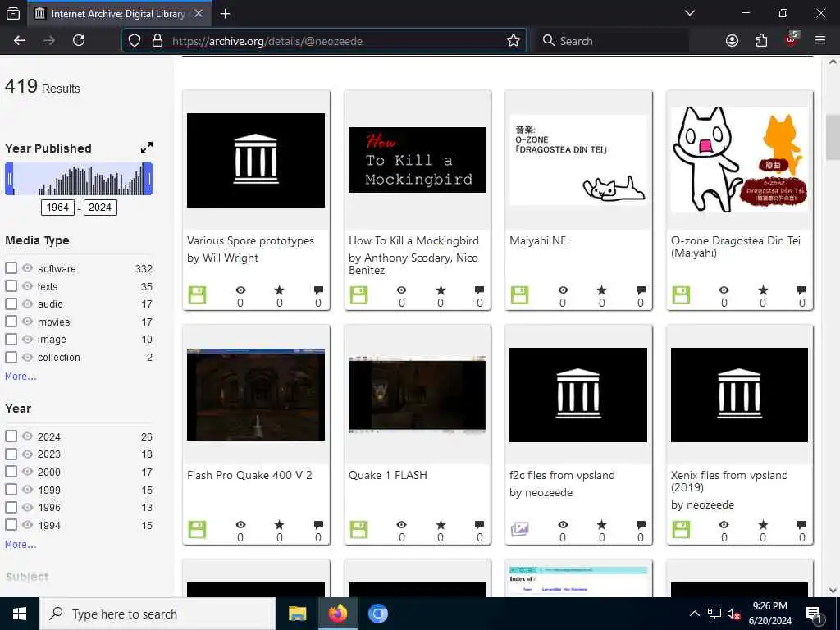Viewport: 840px width, 630px height.
Task: Check the 1994 year filter checkbox
Action: 11,524
